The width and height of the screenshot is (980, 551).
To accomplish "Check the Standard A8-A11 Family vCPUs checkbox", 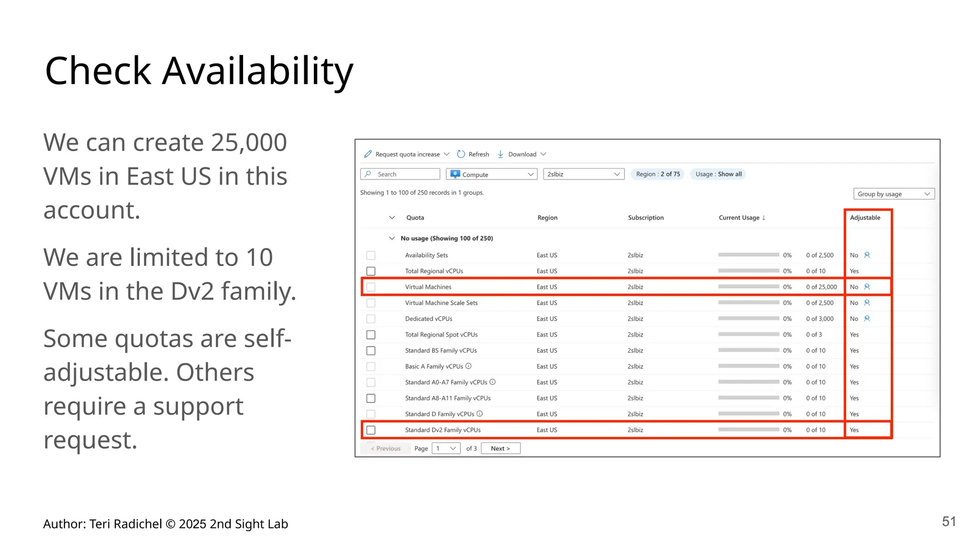I will (x=371, y=398).
